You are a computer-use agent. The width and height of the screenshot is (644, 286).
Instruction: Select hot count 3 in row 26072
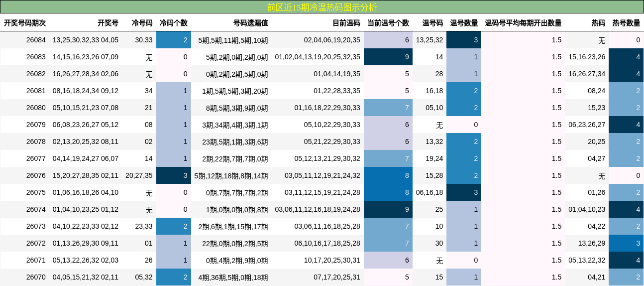(x=626, y=243)
